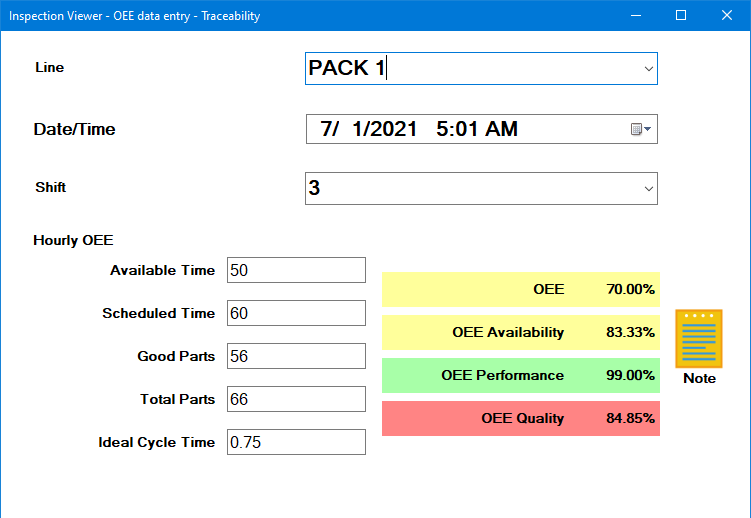Expand the Line dropdown arrow
The width and height of the screenshot is (751, 518).
[648, 69]
